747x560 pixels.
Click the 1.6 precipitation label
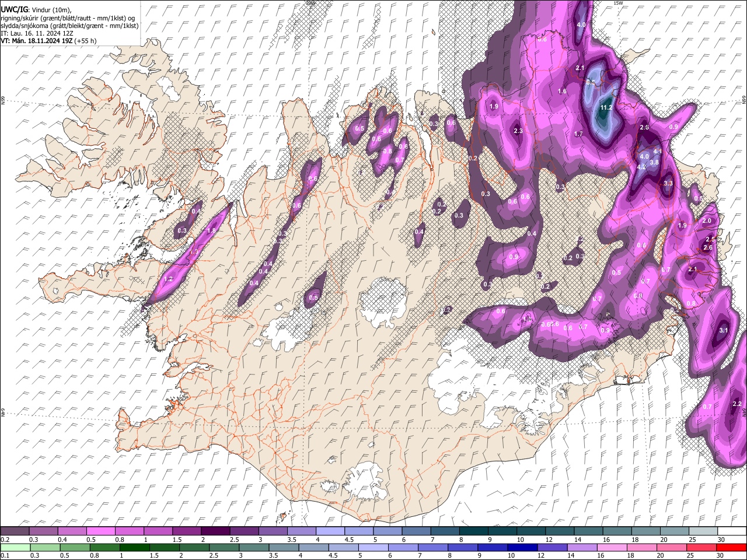pyautogui.click(x=562, y=91)
